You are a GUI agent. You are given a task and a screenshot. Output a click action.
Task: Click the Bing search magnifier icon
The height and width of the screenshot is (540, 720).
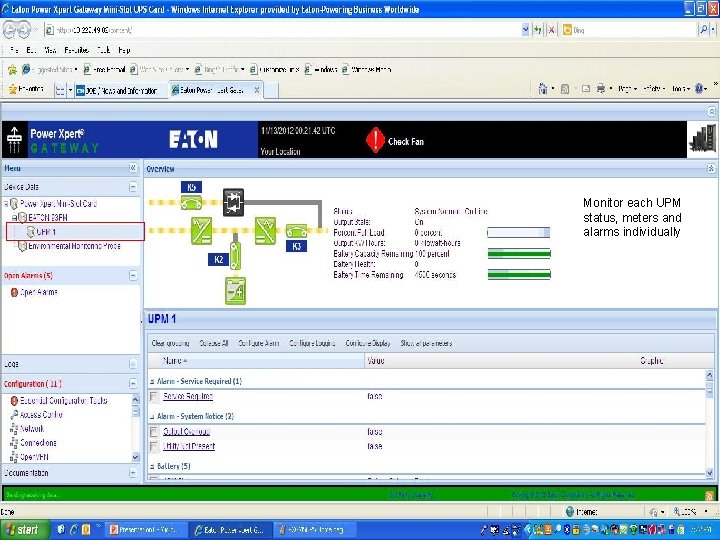(703, 30)
